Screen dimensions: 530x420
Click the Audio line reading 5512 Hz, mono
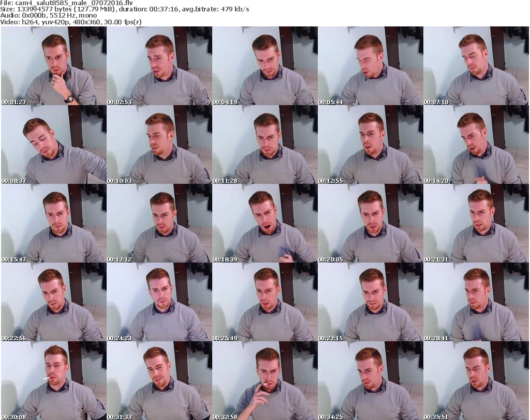[49, 16]
